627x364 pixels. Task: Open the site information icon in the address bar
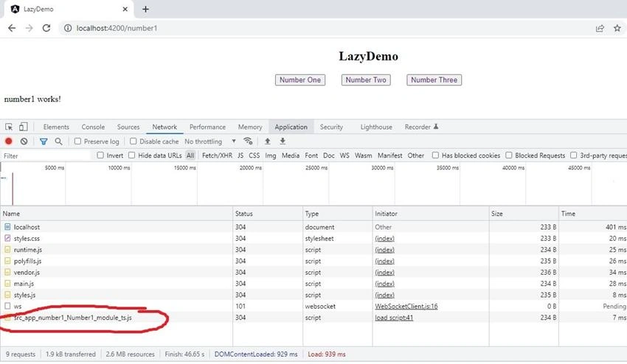pos(68,28)
